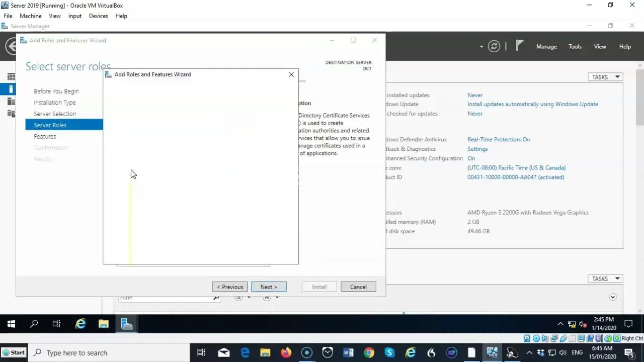Image resolution: width=644 pixels, height=362 pixels.
Task: Open the Windows Update install settings link
Action: click(533, 104)
